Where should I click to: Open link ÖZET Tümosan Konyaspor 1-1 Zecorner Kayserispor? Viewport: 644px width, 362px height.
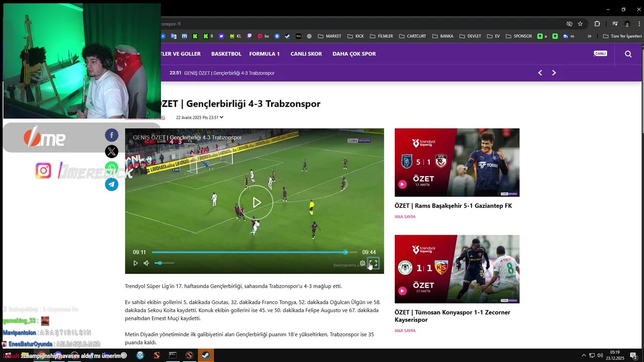pyautogui.click(x=452, y=316)
